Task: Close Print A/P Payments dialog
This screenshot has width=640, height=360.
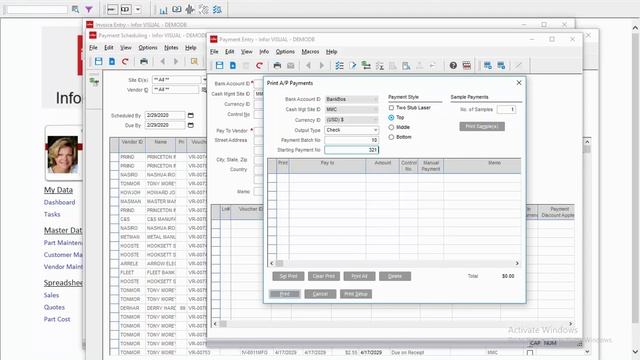Action: tap(519, 83)
